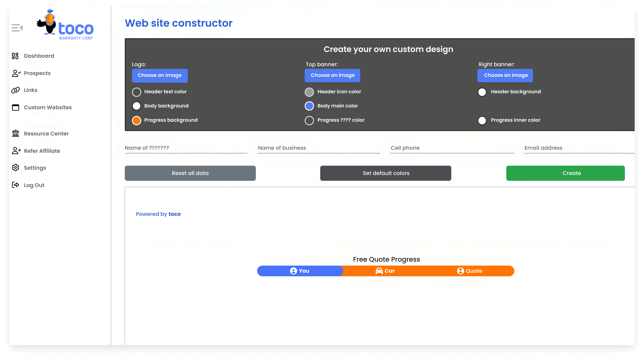Select Log Out in the sidebar
This screenshot has width=644, height=358.
[34, 185]
